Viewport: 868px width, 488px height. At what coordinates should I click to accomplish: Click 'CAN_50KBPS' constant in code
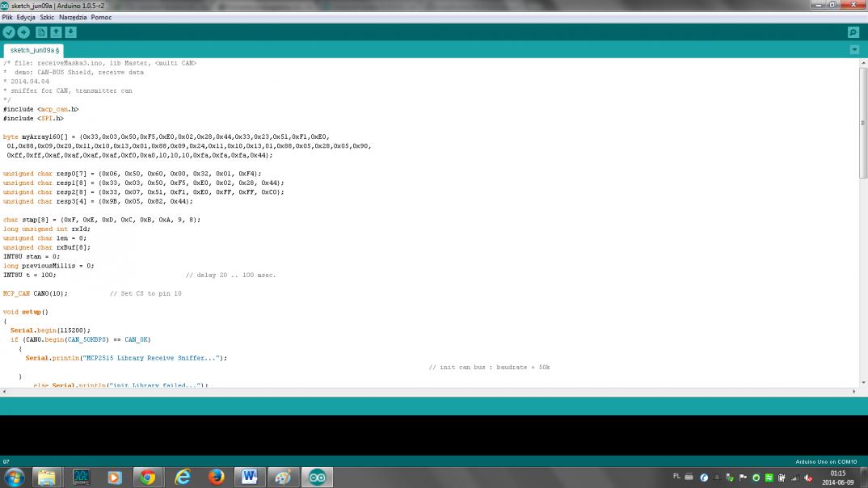pyautogui.click(x=86, y=339)
